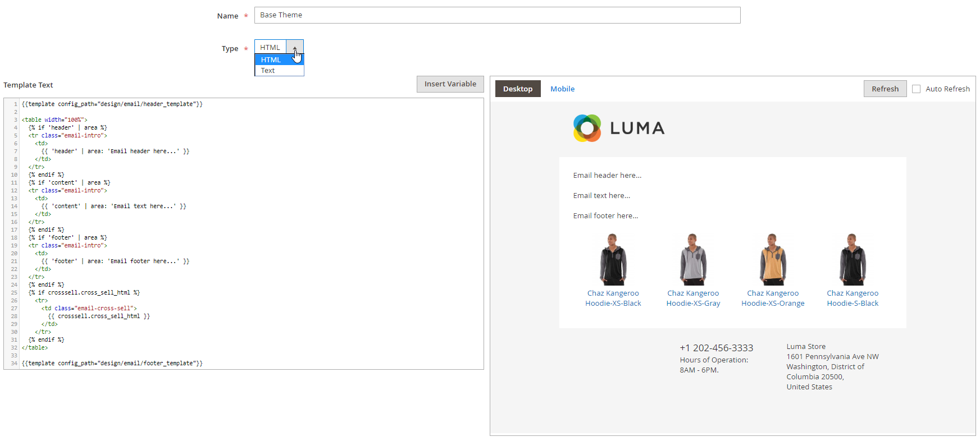This screenshot has height=441, width=980.
Task: Click the Chaz Kangeroo Hoodie-XS-Gray product image
Action: point(693,259)
